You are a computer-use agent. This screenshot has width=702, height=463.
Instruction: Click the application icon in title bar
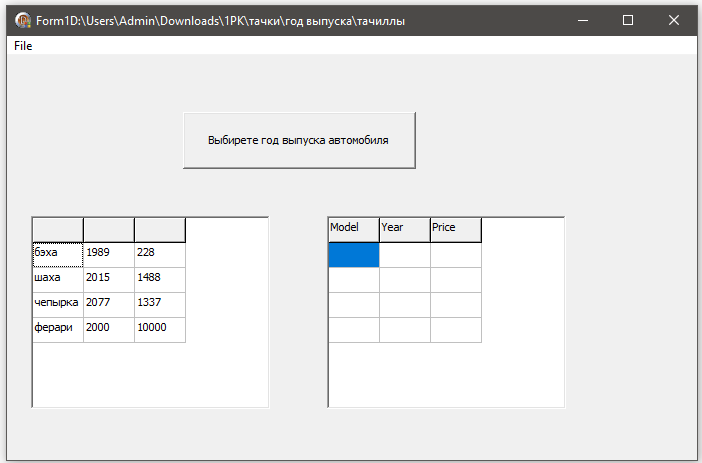[22, 20]
